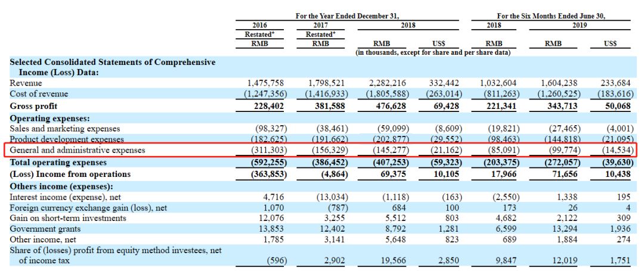Click the in thousands units note

click(433, 53)
